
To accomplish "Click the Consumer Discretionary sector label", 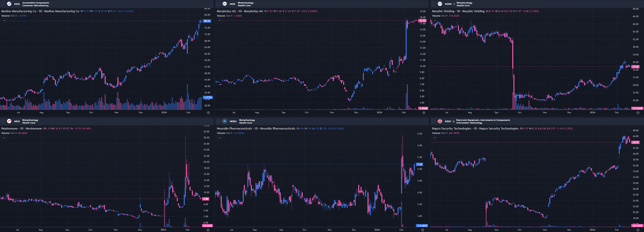I will (x=35, y=6).
